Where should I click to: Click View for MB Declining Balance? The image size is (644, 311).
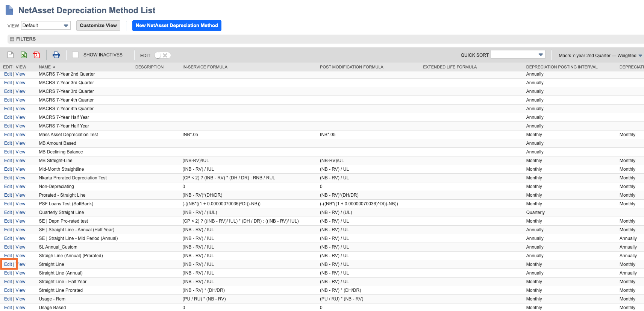pos(21,152)
